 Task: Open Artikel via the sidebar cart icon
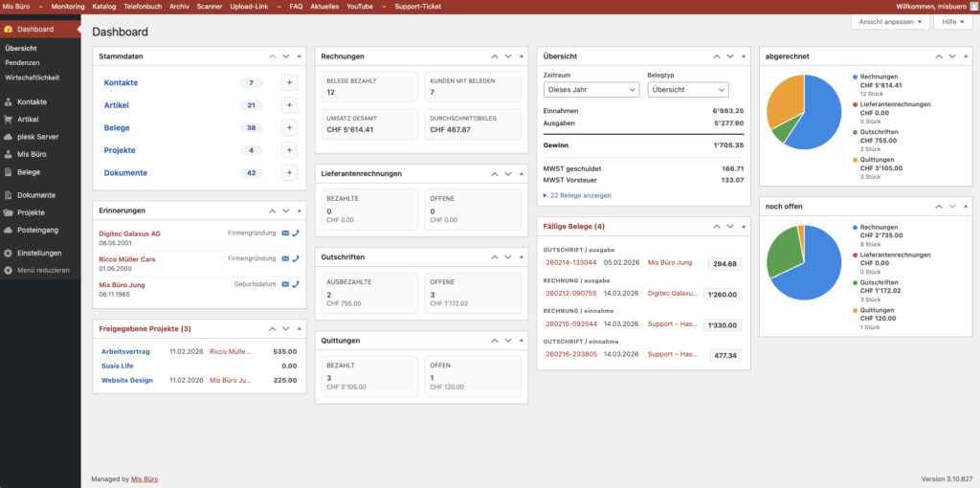(x=9, y=120)
